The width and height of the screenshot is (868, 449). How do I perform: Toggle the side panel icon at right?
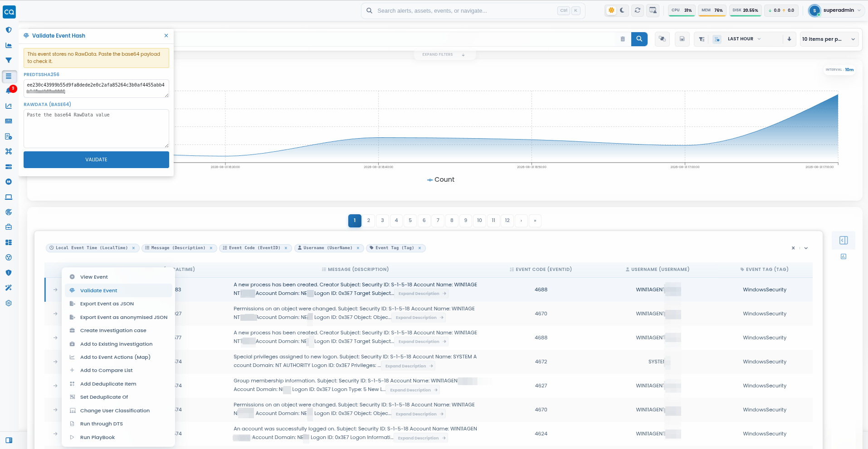point(844,240)
